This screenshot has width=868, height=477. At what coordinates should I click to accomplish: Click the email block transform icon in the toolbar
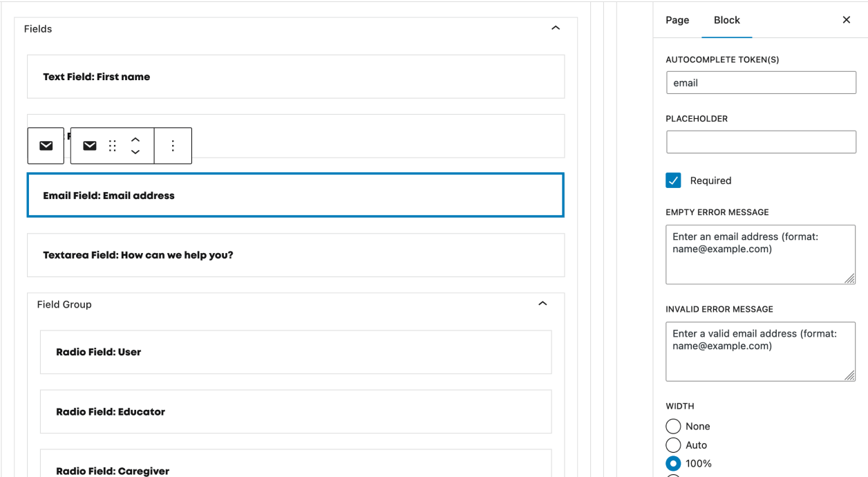click(89, 145)
